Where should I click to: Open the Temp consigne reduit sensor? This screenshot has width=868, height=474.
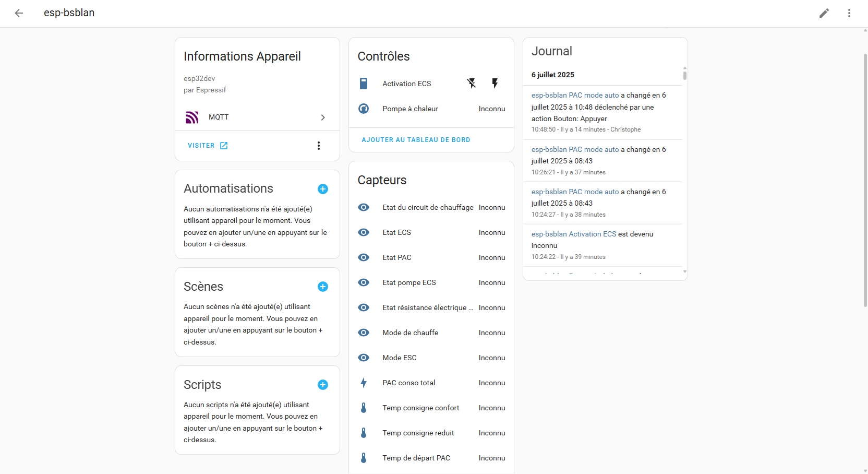coord(431,433)
